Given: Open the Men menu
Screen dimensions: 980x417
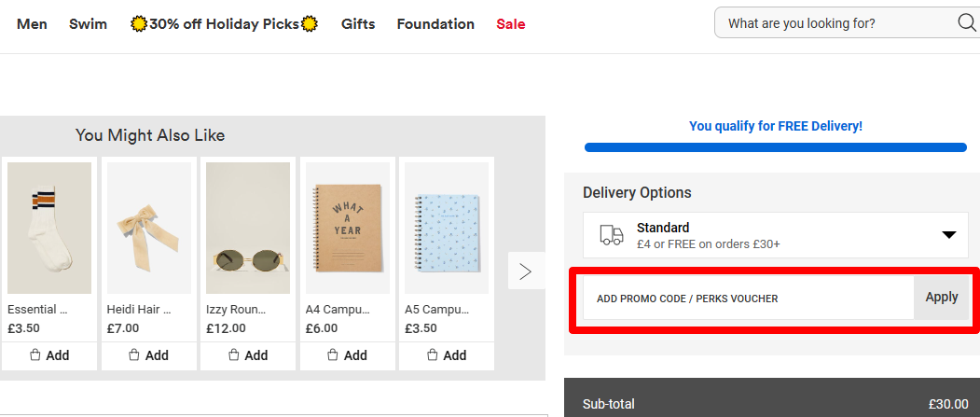Looking at the screenshot, I should [x=32, y=24].
